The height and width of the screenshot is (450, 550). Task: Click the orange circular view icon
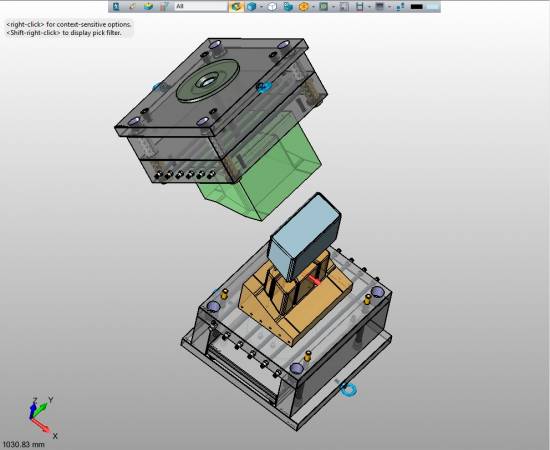[304, 6]
